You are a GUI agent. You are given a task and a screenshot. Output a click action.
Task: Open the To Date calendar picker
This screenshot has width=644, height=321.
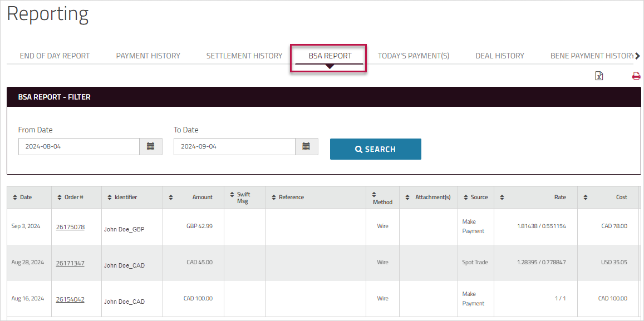coord(306,147)
